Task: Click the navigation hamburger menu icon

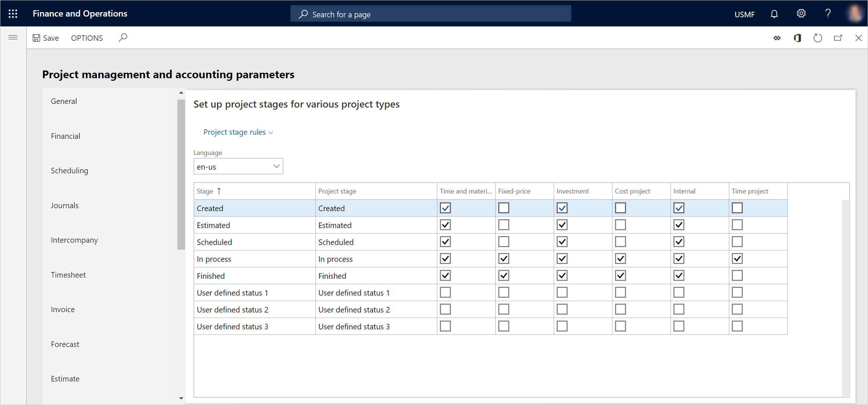Action: [x=13, y=37]
